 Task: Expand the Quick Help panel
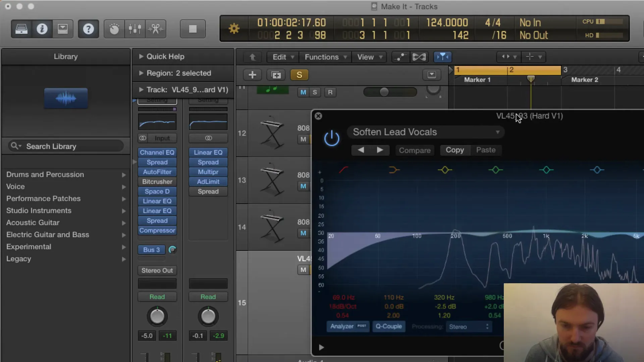pyautogui.click(x=141, y=56)
